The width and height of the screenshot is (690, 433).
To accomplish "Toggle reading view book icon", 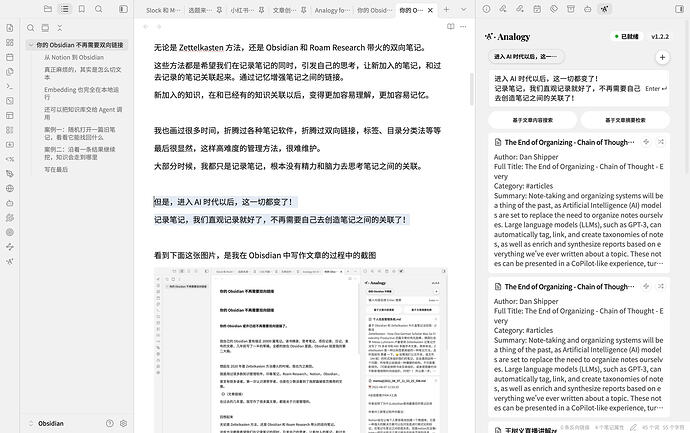I will [451, 26].
